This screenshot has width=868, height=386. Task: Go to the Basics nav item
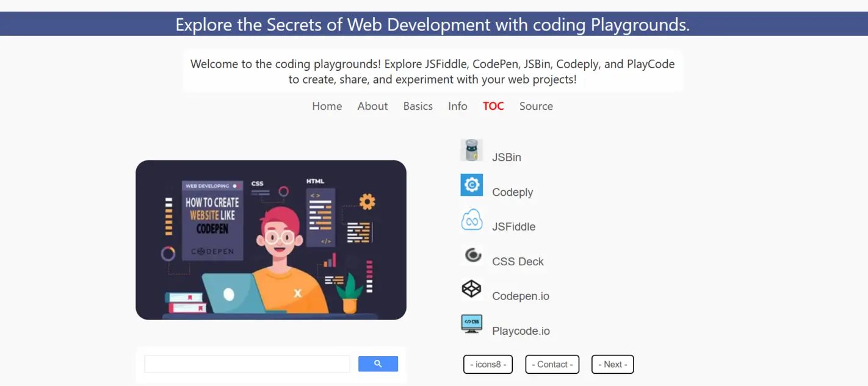point(418,106)
